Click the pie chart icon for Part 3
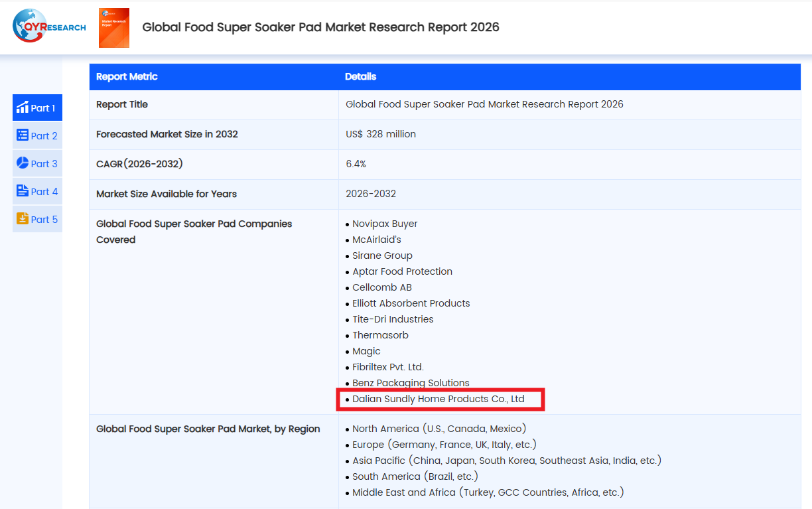The image size is (812, 509). coord(23,163)
